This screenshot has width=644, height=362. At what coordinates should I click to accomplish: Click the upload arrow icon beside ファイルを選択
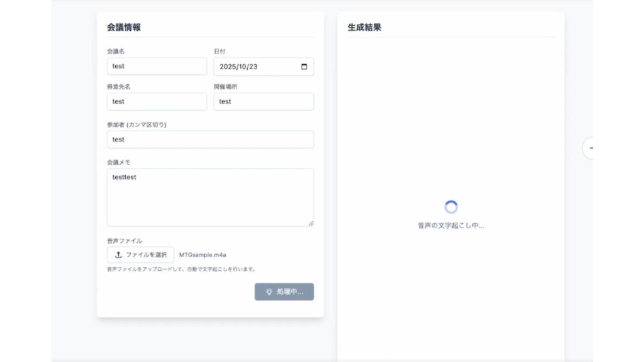tap(118, 255)
